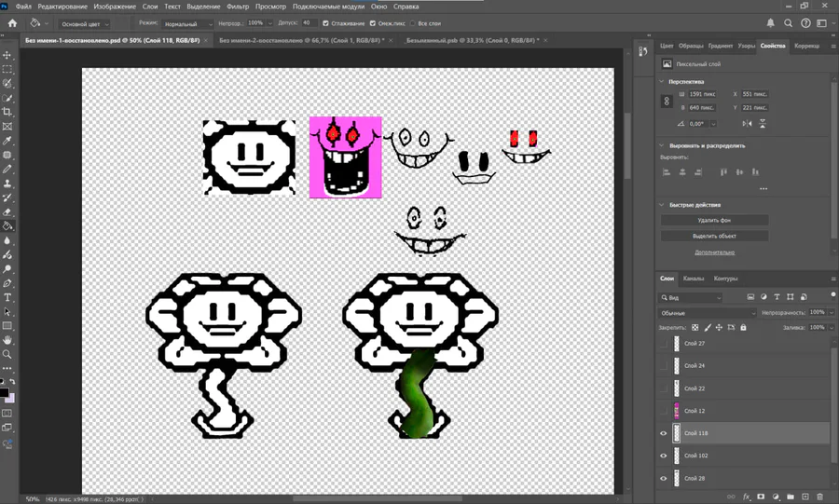Select the Слой 24 layer row

pos(744,366)
